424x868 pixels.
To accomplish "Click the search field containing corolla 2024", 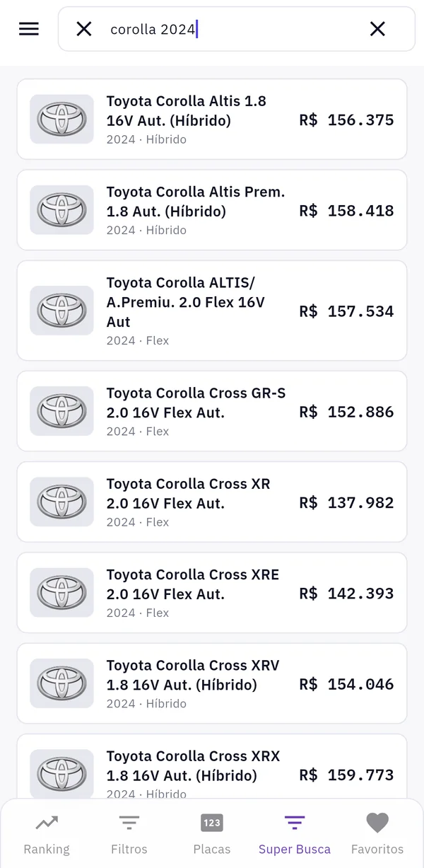I will (237, 29).
